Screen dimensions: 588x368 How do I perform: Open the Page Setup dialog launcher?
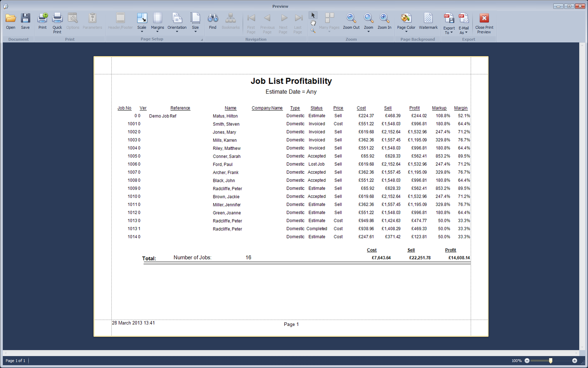[x=202, y=40]
